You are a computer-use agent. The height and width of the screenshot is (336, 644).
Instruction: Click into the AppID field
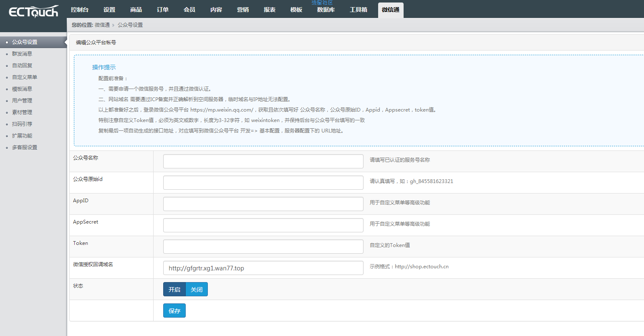pos(263,204)
